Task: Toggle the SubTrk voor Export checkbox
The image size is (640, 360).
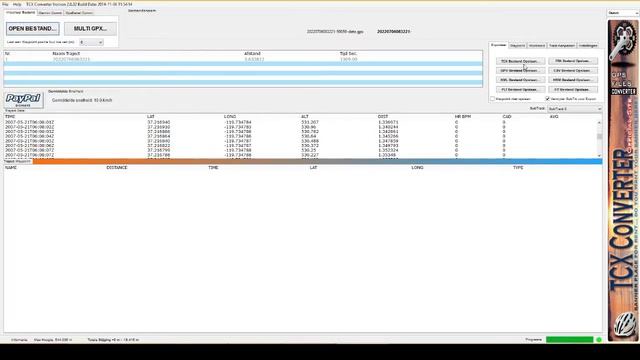Action: pos(548,99)
